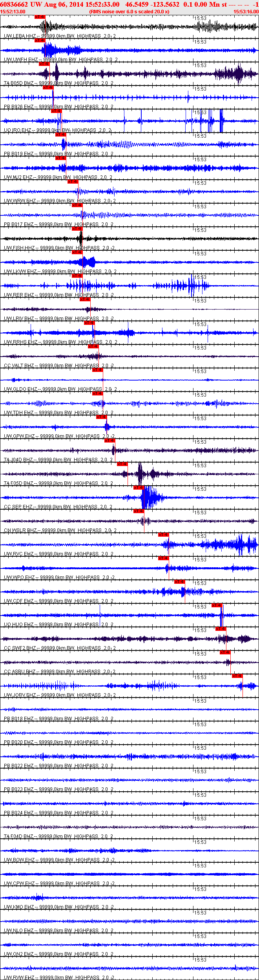Click the RMS noise scaling note
The height and width of the screenshot is (980, 259).
coord(129,12)
